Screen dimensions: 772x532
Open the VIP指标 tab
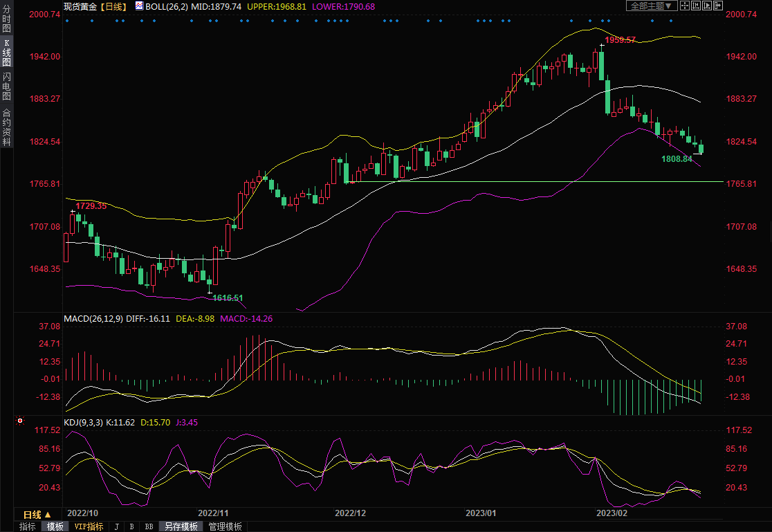tap(89, 526)
